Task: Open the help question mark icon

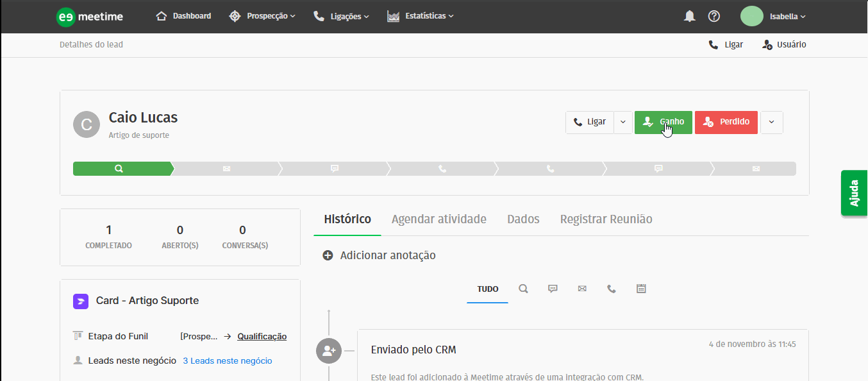Action: click(x=714, y=17)
